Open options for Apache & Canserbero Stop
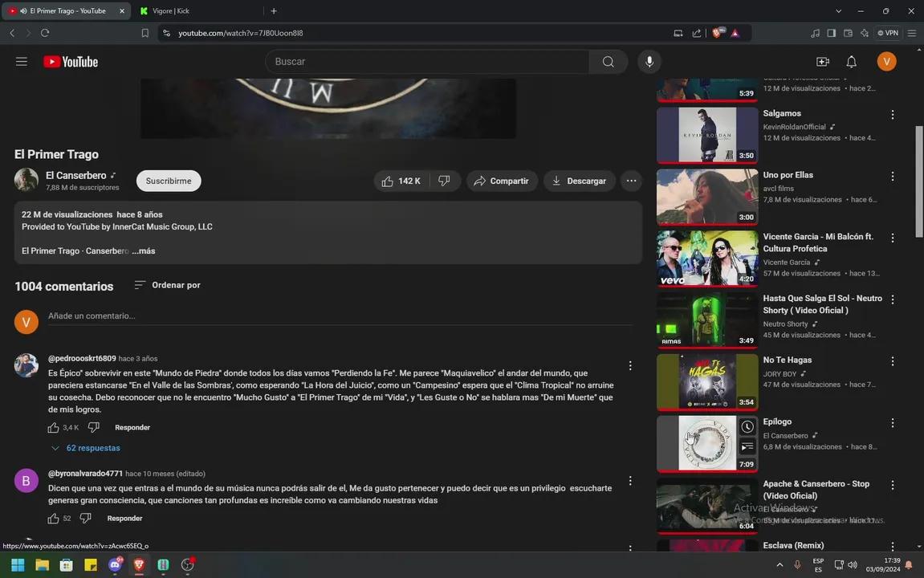This screenshot has height=578, width=924. tap(892, 485)
